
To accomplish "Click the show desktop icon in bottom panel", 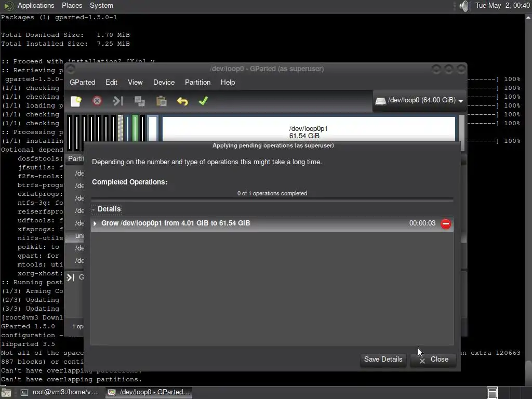I will (x=6, y=393).
